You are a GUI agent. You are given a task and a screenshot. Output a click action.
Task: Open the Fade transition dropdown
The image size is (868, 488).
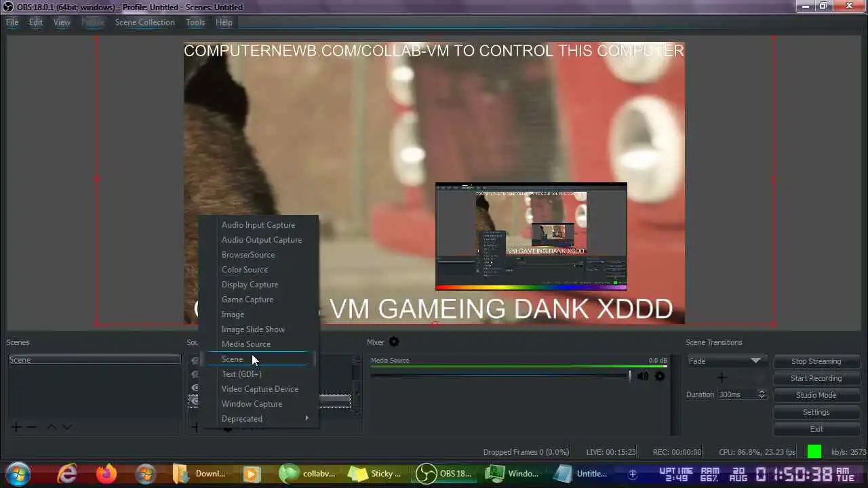727,361
